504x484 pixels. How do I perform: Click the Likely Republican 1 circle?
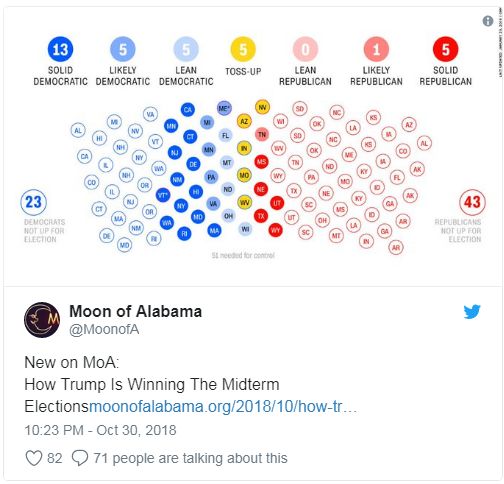click(376, 49)
